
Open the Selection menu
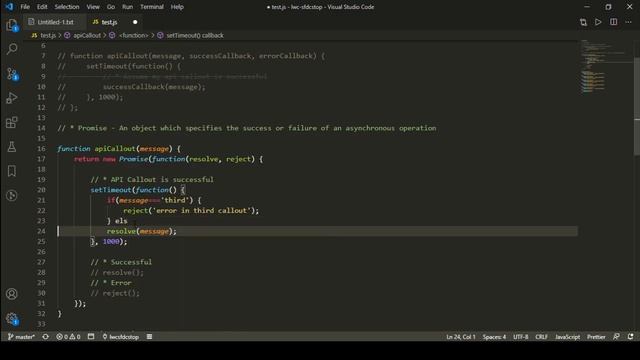pos(67,7)
